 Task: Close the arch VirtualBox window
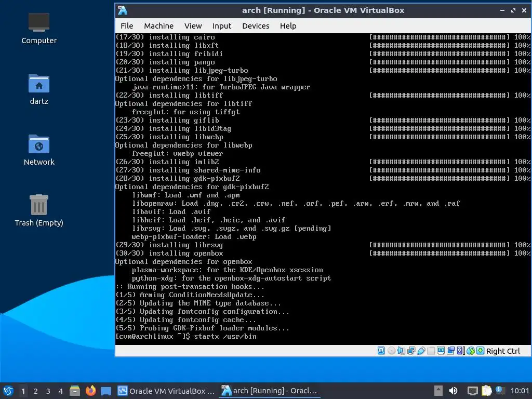[x=524, y=10]
